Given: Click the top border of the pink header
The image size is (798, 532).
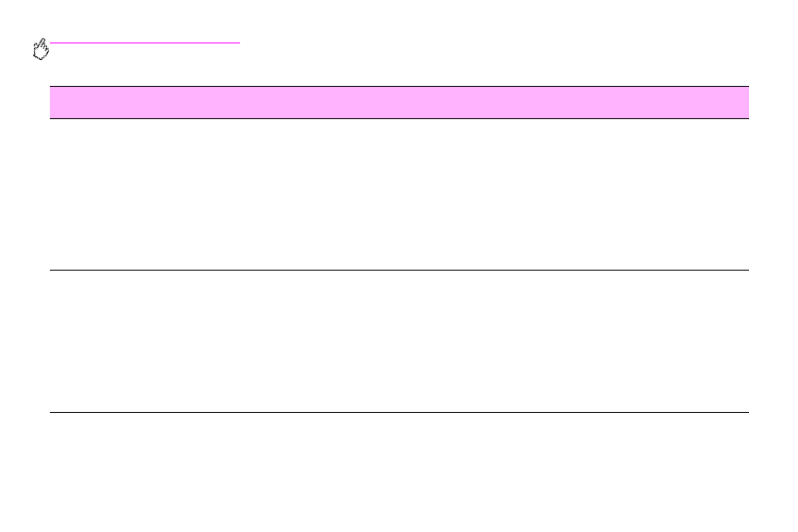Looking at the screenshot, I should click(x=398, y=87).
